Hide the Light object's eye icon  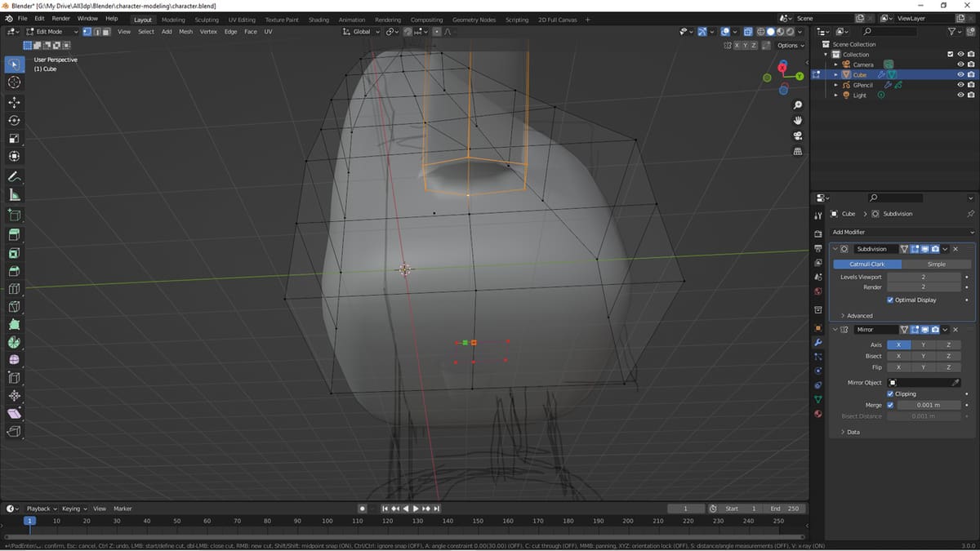tap(960, 95)
